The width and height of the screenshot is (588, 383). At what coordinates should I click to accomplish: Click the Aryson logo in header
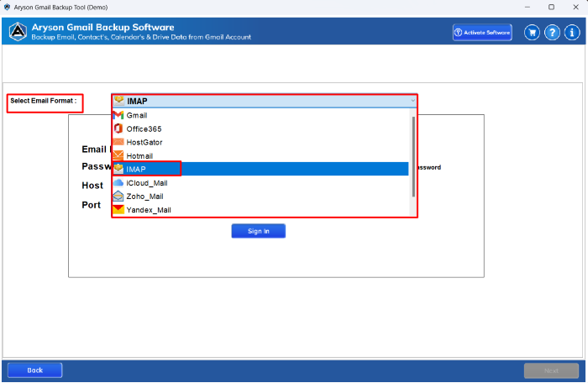click(x=18, y=32)
